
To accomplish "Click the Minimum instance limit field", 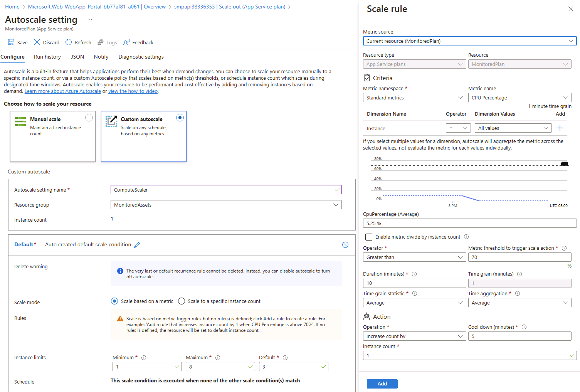I will pos(147,367).
